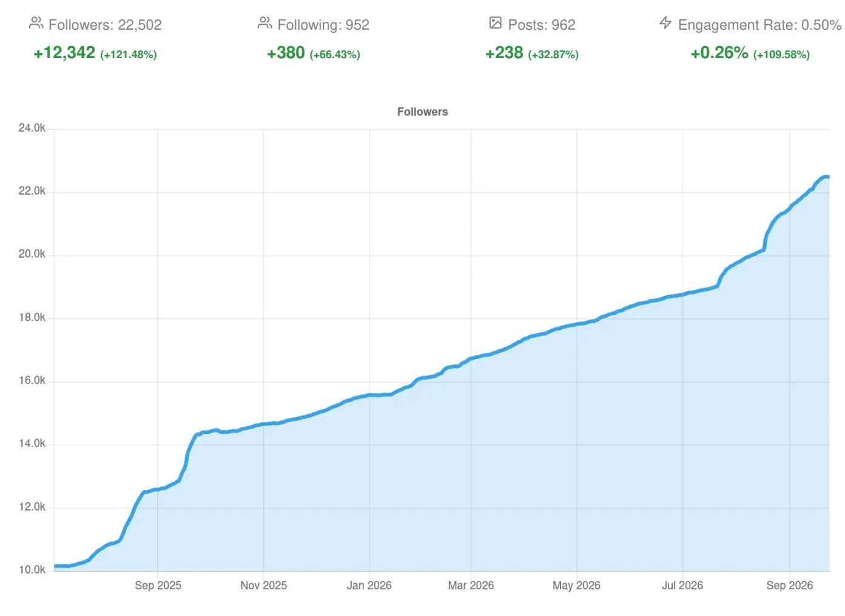Click the Sep 2025 x-axis label

158,586
